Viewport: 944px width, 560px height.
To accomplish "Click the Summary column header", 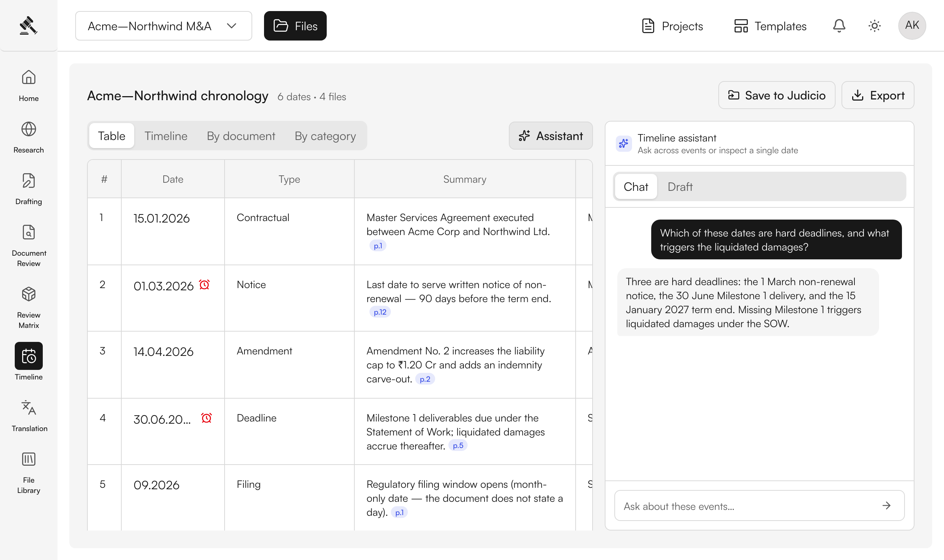I will (x=465, y=179).
